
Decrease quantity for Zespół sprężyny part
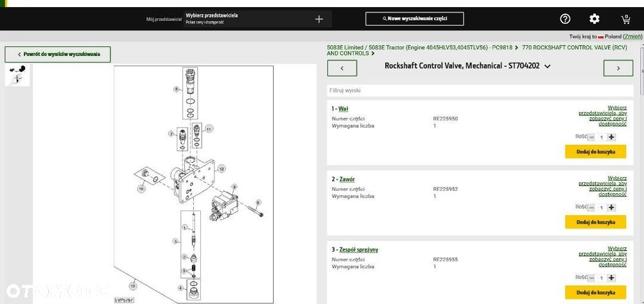pyautogui.click(x=591, y=278)
